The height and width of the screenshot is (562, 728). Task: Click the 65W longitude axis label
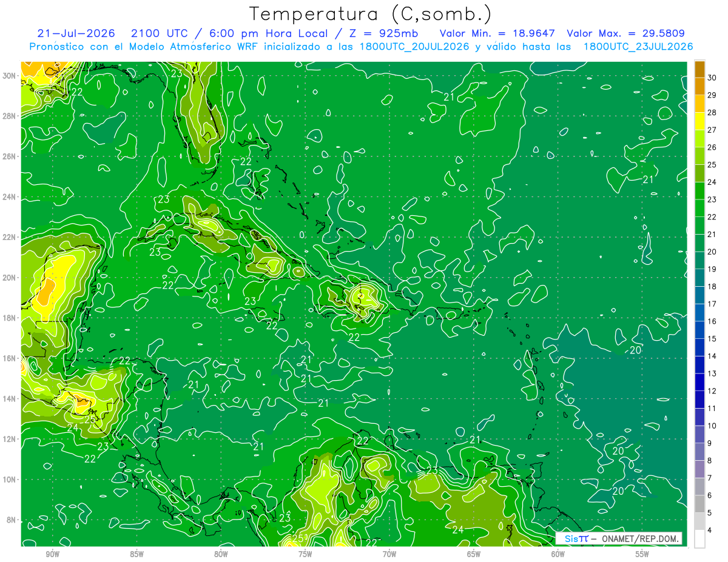click(x=474, y=554)
